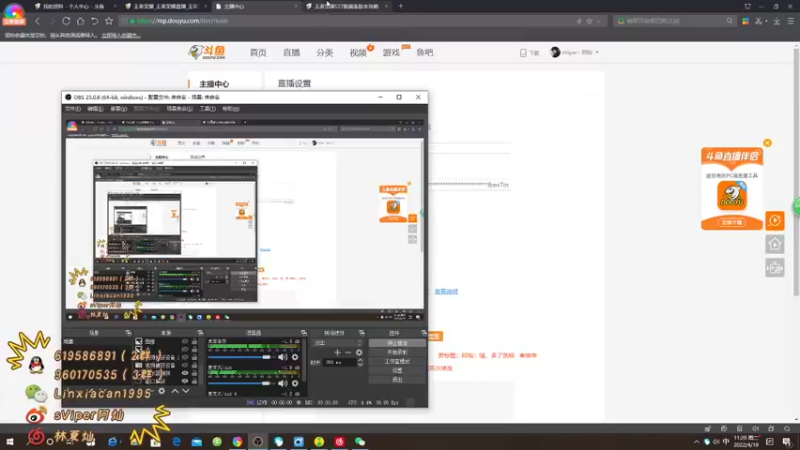Click orange play icon in right sidebar

click(774, 220)
